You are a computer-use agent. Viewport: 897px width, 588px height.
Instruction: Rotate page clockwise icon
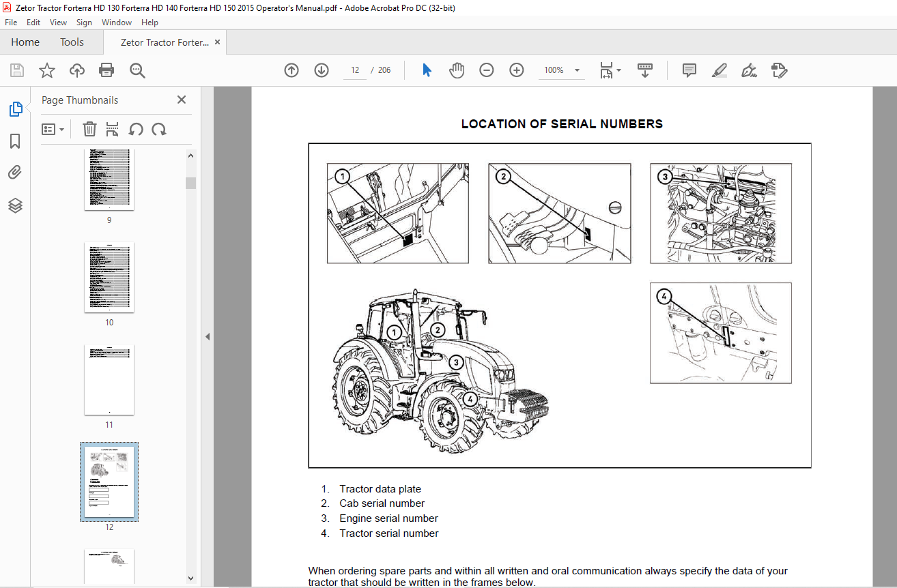[159, 129]
